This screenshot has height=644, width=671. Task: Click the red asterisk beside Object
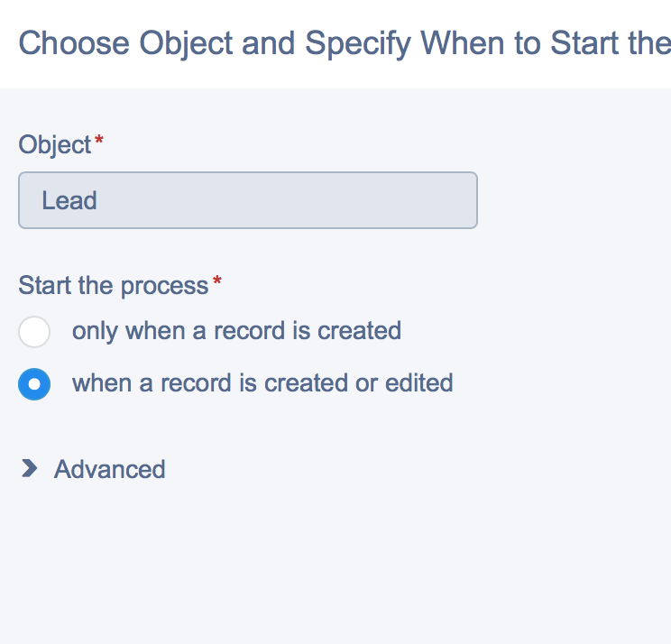(99, 142)
